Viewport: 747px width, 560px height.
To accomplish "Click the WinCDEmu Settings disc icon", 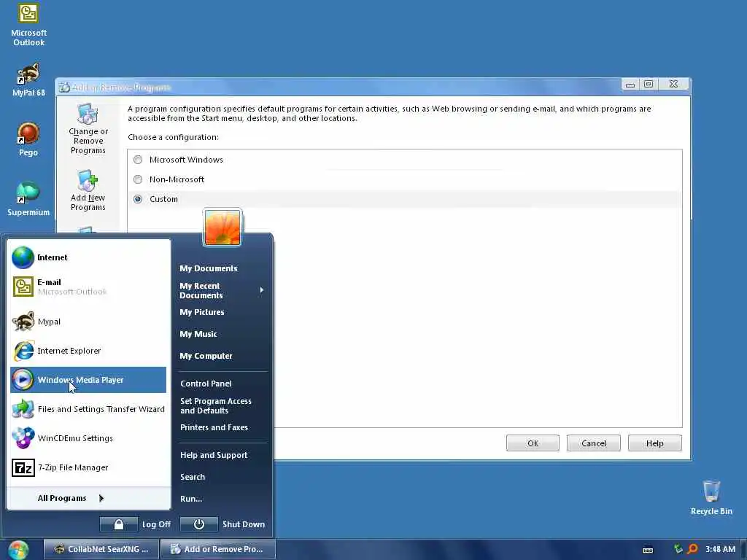I will [x=23, y=437].
